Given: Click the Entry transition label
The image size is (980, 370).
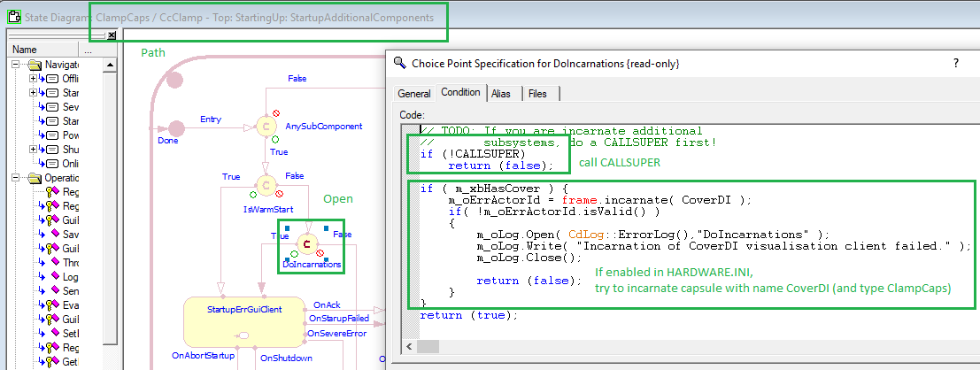Looking at the screenshot, I should [211, 119].
